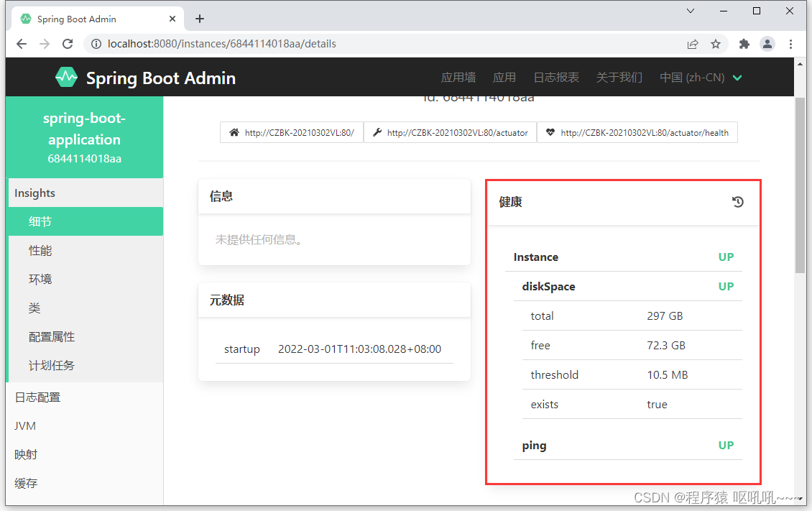
Task: Open the actuator/health URL link
Action: point(637,132)
